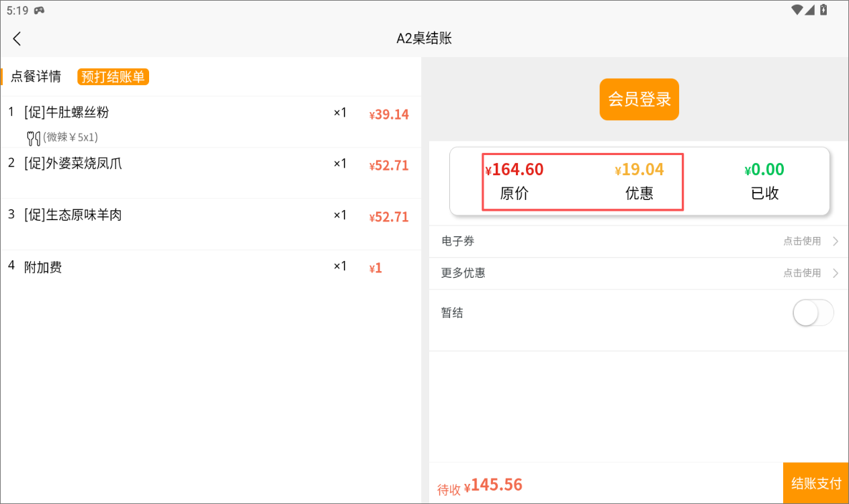The height and width of the screenshot is (504, 849).
Task: Click the battery status icon
Action: 823,9
